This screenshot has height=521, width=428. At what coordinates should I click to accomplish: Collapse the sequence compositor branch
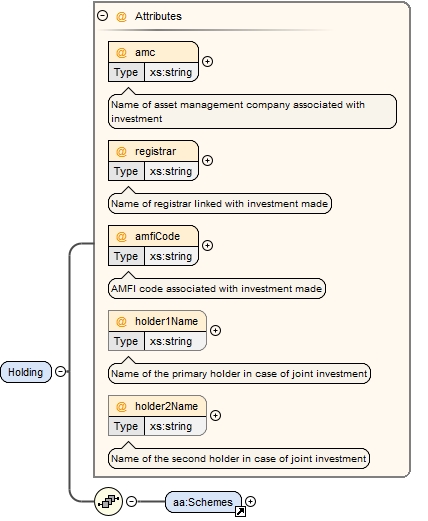[132, 501]
